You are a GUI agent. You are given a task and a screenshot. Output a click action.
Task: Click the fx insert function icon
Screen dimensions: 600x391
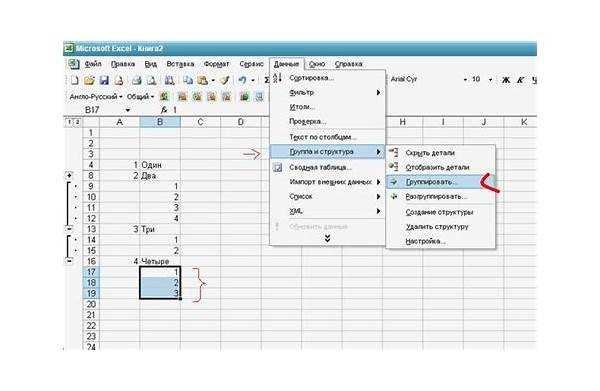(x=164, y=110)
